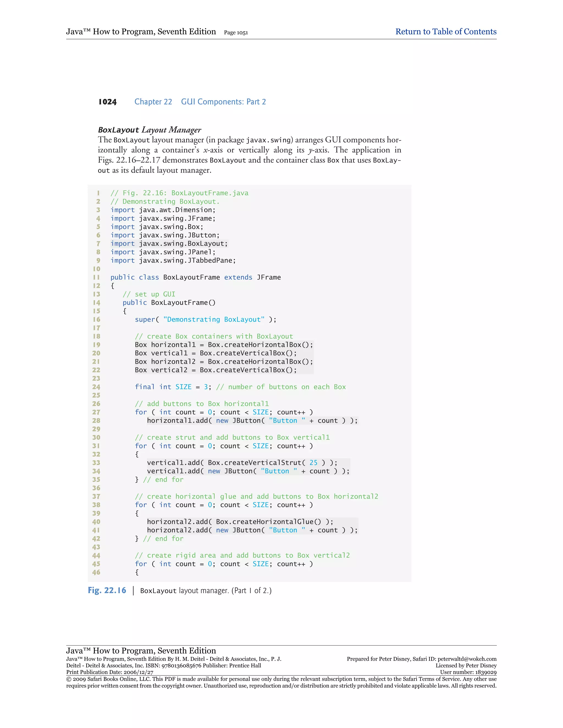Image resolution: width=563 pixels, height=728 pixels.
Task: Click the Java How to Program footer title
Action: (141, 650)
